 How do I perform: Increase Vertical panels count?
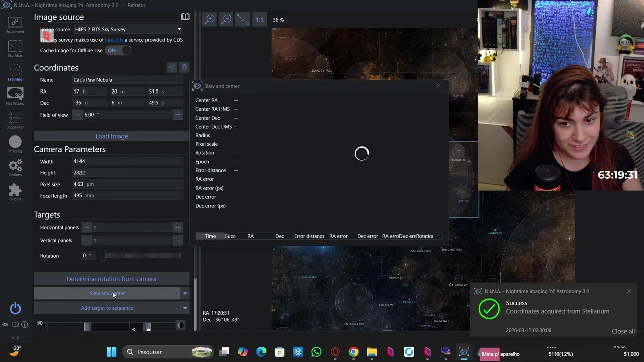click(178, 241)
